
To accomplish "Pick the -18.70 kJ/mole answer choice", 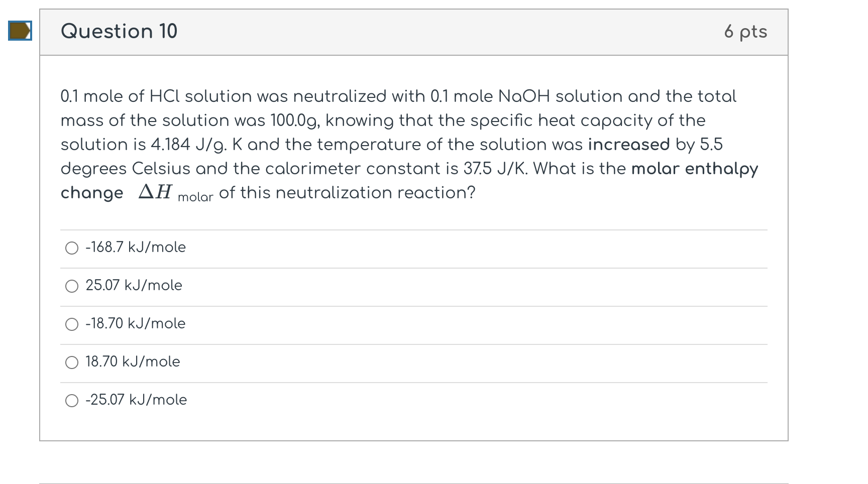I will click(x=72, y=324).
